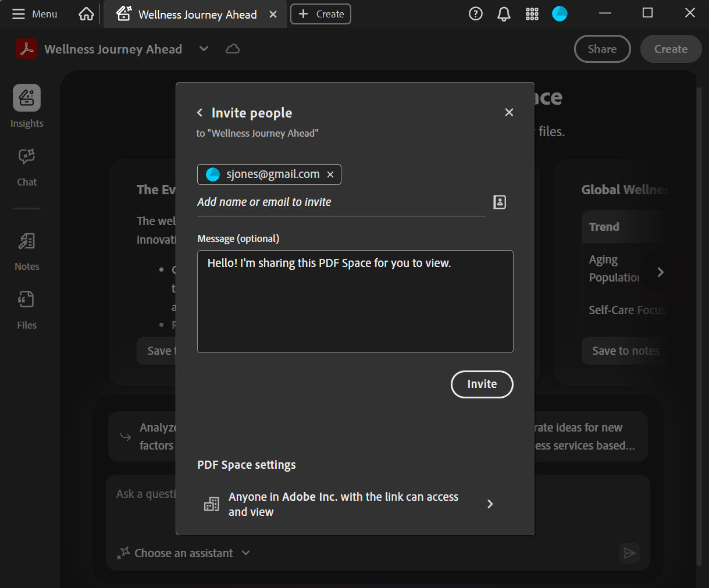Open the link access settings chevron
This screenshot has width=709, height=588.
point(490,504)
